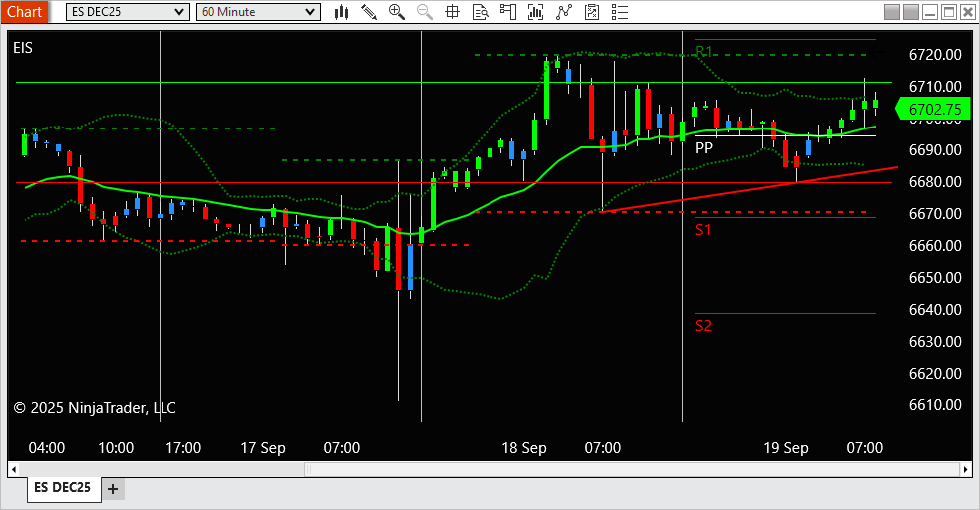
Task: Open the strategies icon
Action: 592,12
